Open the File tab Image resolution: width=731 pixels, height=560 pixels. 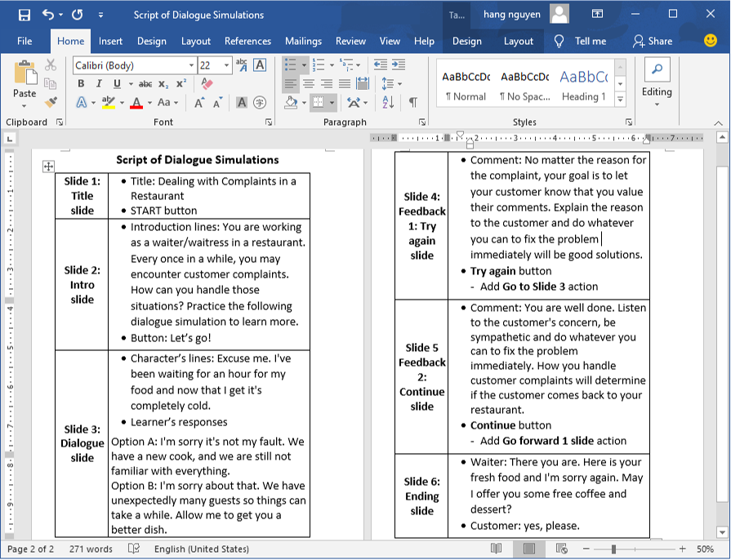point(25,41)
